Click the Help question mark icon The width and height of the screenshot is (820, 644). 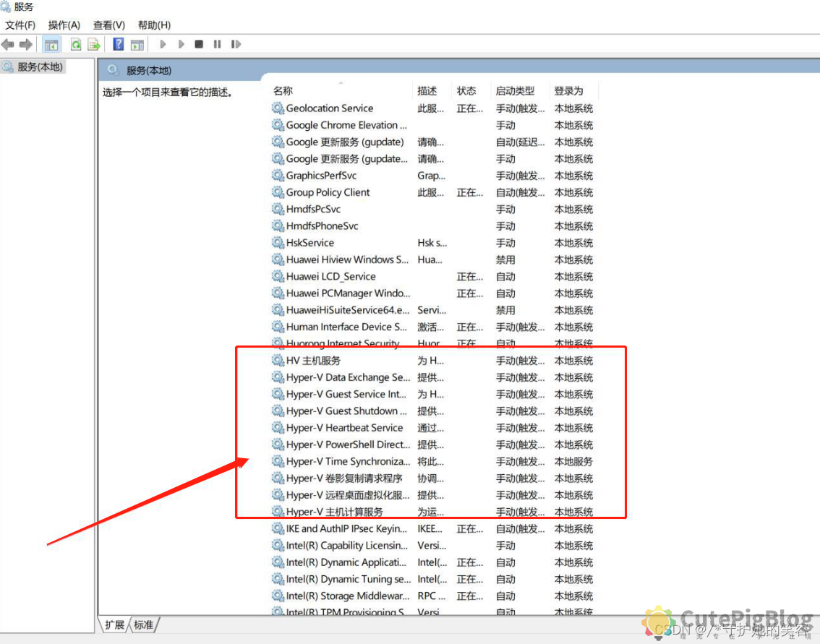(117, 44)
